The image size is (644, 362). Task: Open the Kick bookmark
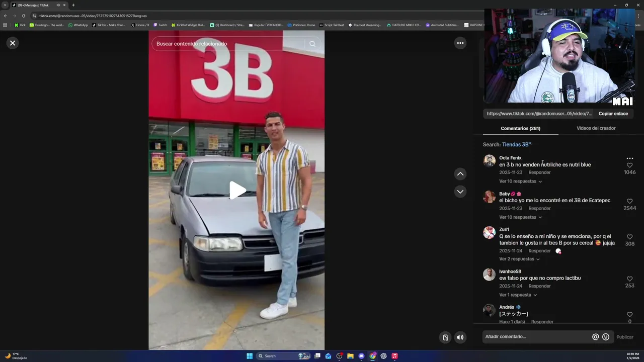[x=20, y=25]
